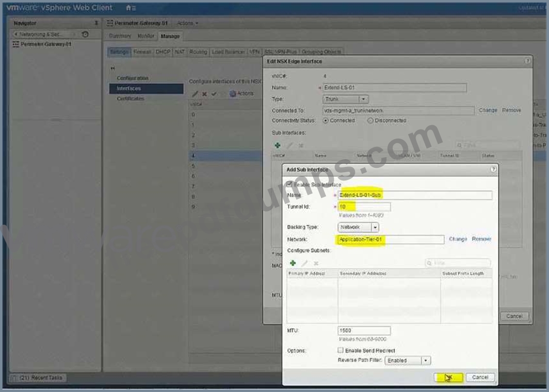Open the Firewall tab
This screenshot has width=549, height=392.
(142, 52)
